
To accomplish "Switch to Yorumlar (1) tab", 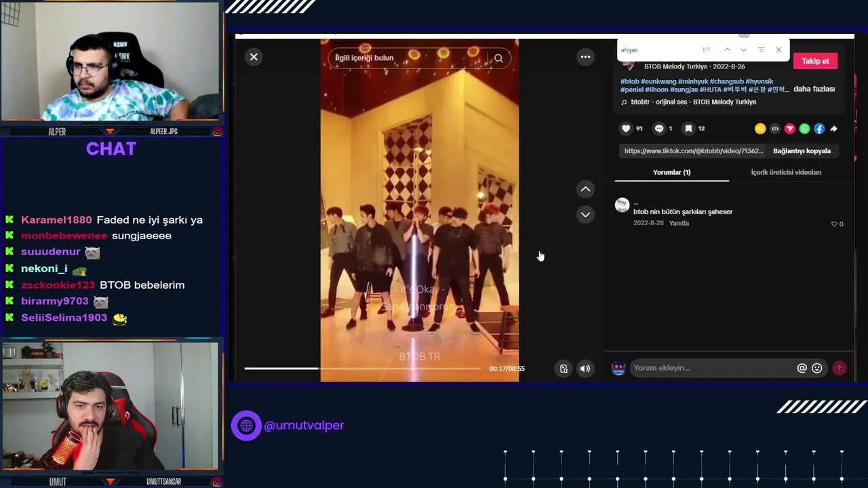I will [671, 172].
